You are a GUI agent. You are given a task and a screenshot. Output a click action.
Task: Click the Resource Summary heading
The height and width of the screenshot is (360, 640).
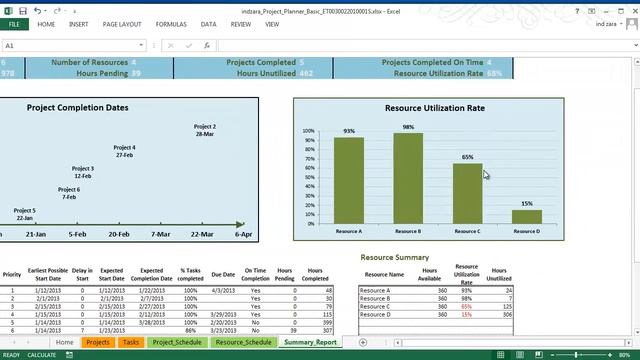394,258
